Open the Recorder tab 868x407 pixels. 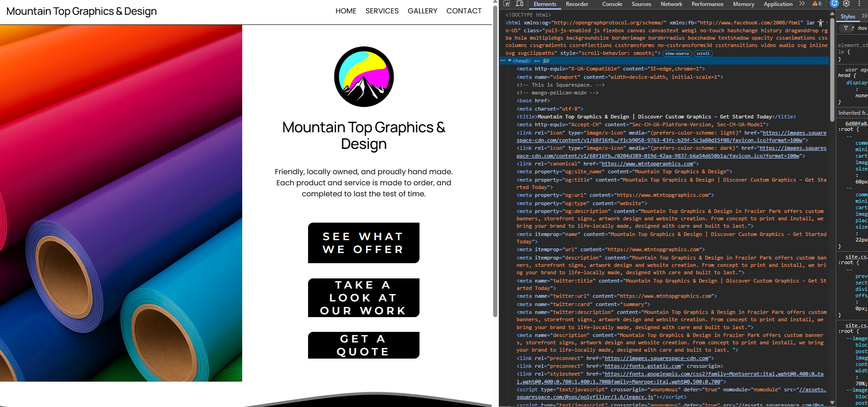click(577, 4)
